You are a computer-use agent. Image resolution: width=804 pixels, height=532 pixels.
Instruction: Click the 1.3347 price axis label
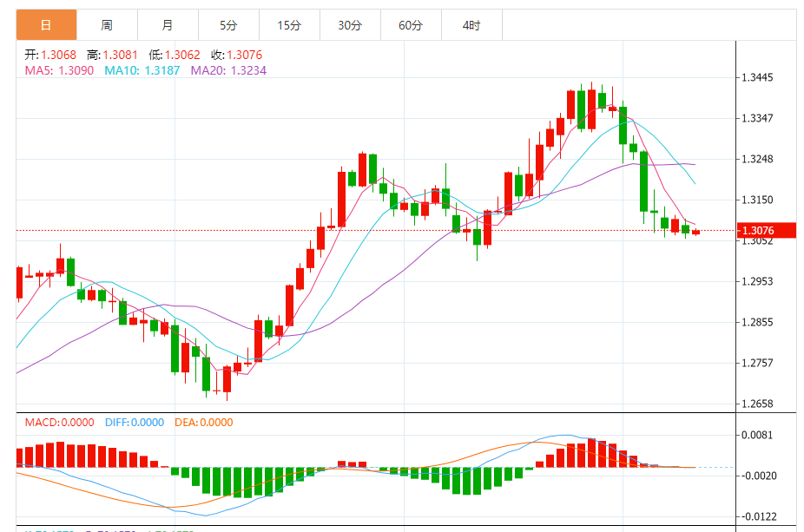click(x=757, y=118)
